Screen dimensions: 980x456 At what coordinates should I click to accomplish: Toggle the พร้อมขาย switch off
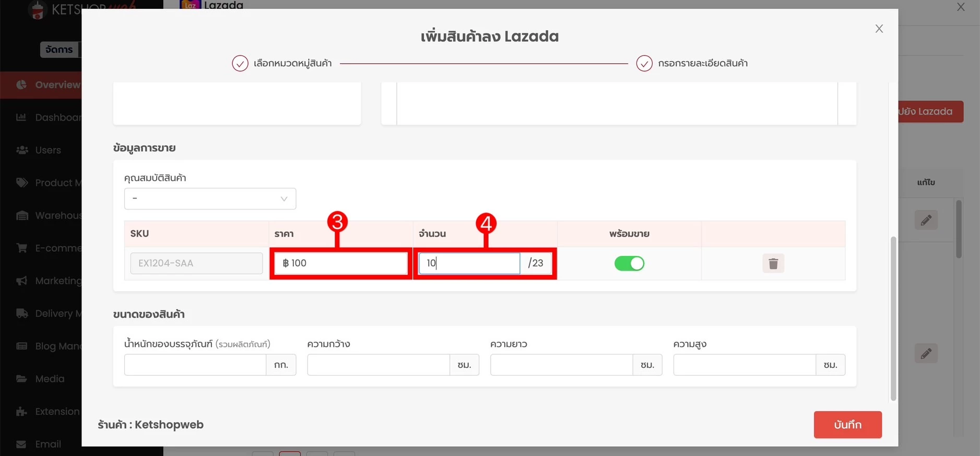629,263
